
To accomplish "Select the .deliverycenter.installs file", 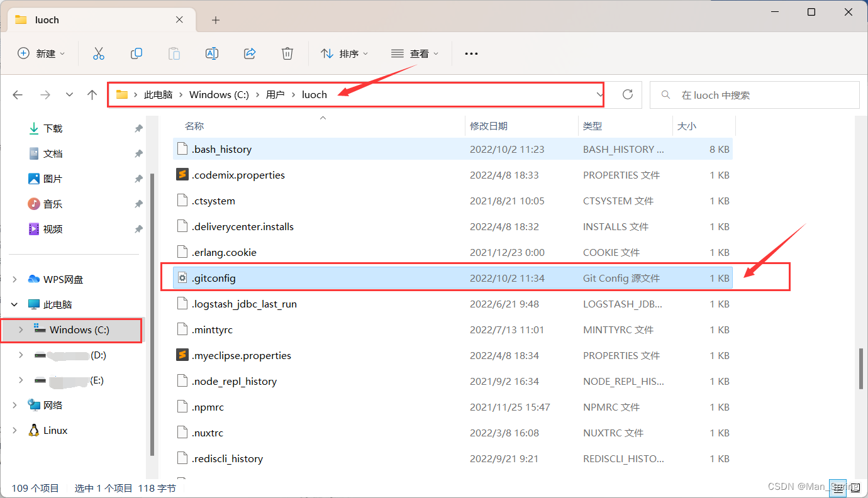I will pyautogui.click(x=453, y=226).
